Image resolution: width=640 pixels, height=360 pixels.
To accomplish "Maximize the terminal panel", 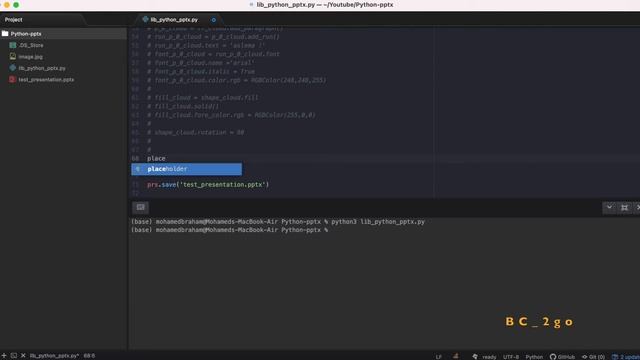I will [x=624, y=207].
